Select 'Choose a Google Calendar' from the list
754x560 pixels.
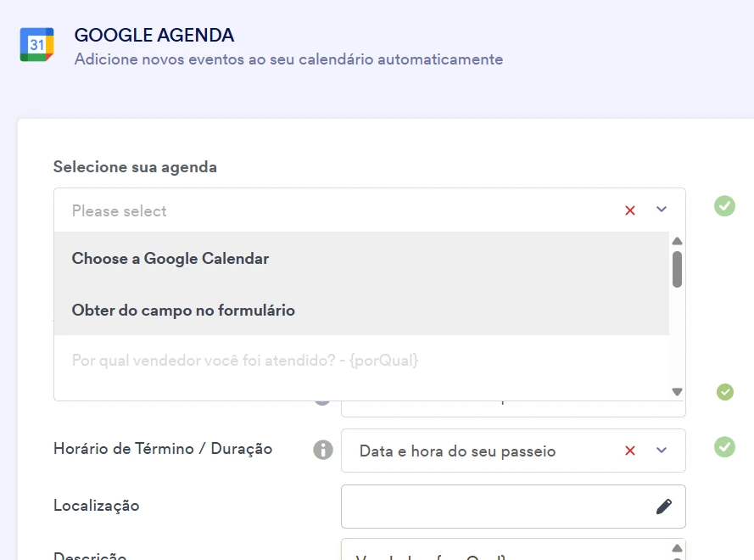(x=170, y=258)
